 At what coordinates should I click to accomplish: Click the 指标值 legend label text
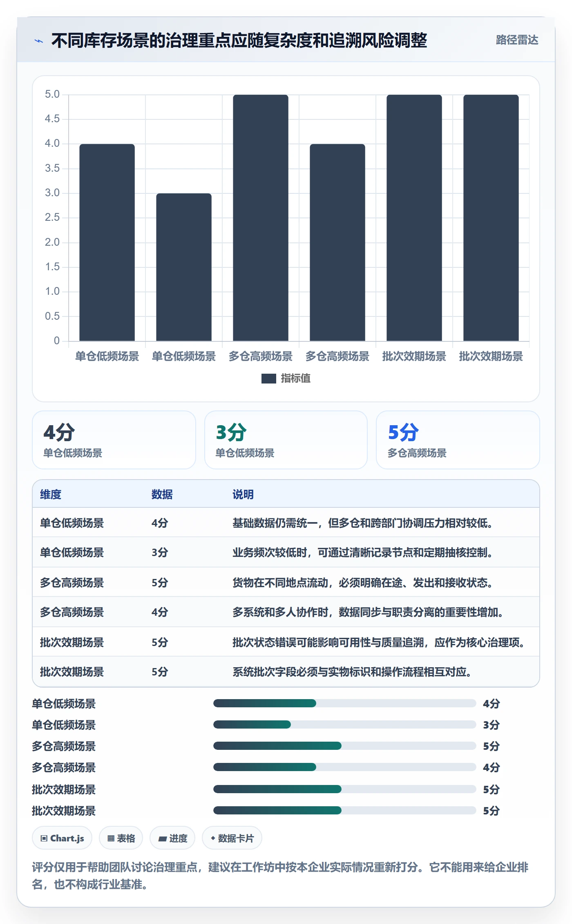tap(296, 379)
